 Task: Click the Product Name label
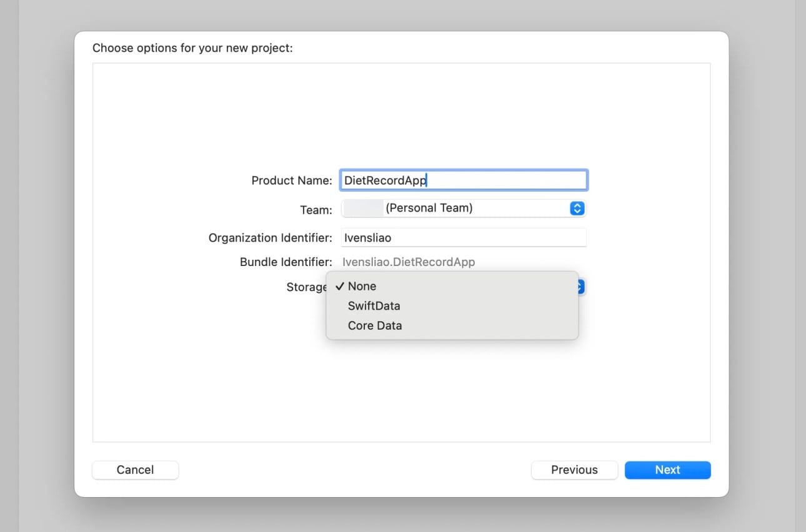click(x=291, y=180)
